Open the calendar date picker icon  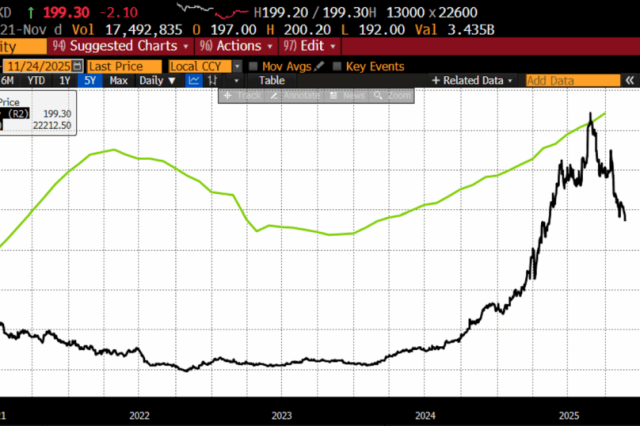click(76, 66)
